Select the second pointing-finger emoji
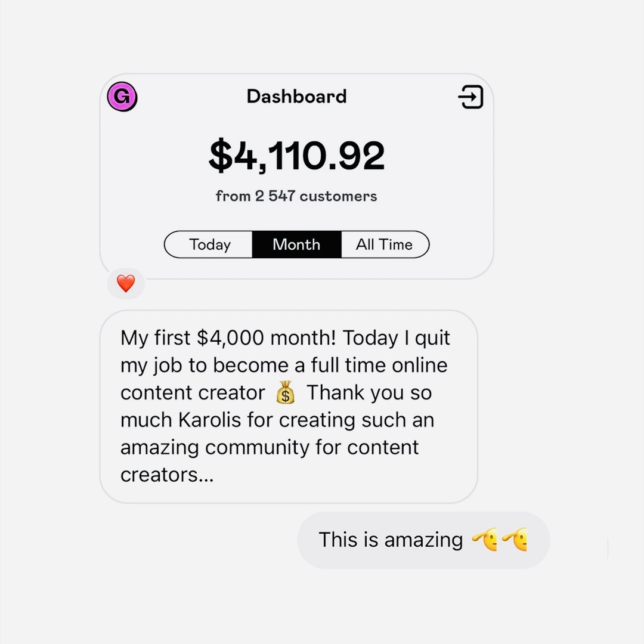 coord(516,540)
